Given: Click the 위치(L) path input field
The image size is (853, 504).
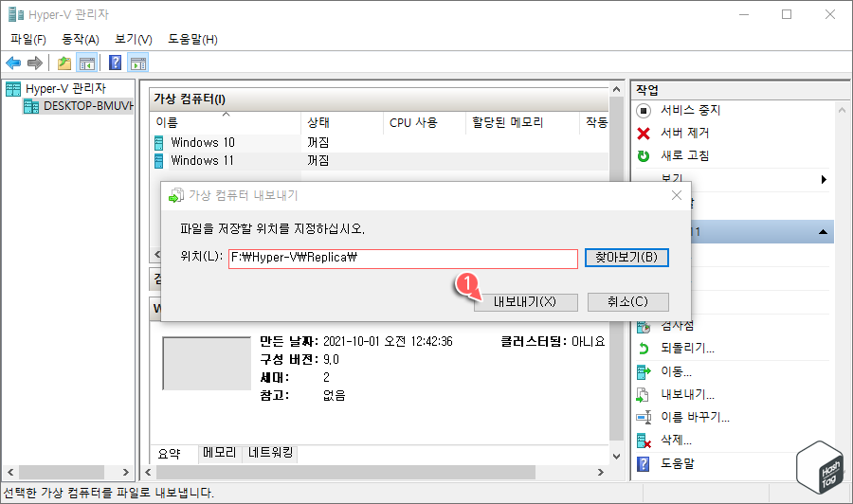Looking at the screenshot, I should [403, 259].
